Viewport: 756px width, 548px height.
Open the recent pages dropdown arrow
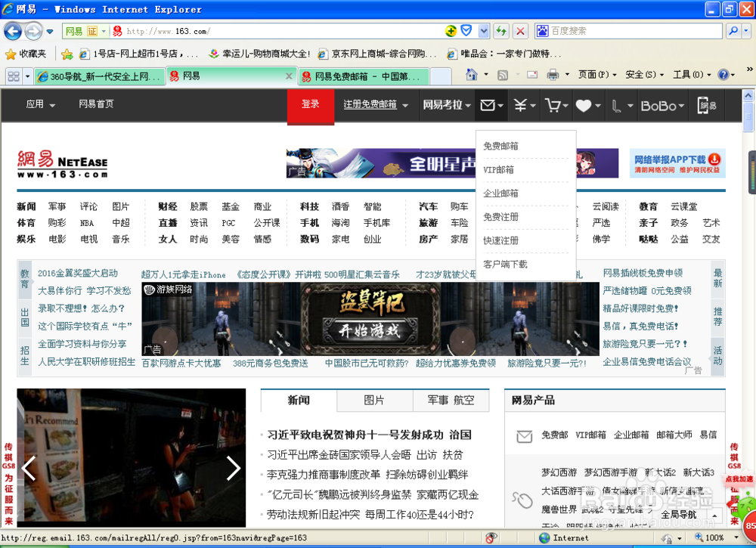click(50, 32)
